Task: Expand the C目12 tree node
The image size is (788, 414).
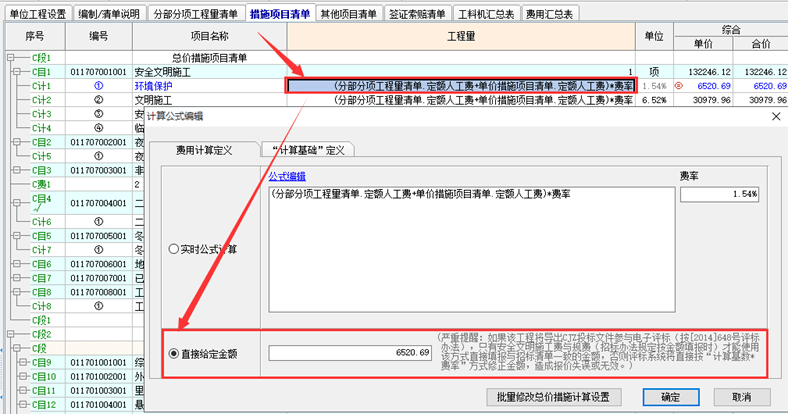Action: click(x=23, y=404)
